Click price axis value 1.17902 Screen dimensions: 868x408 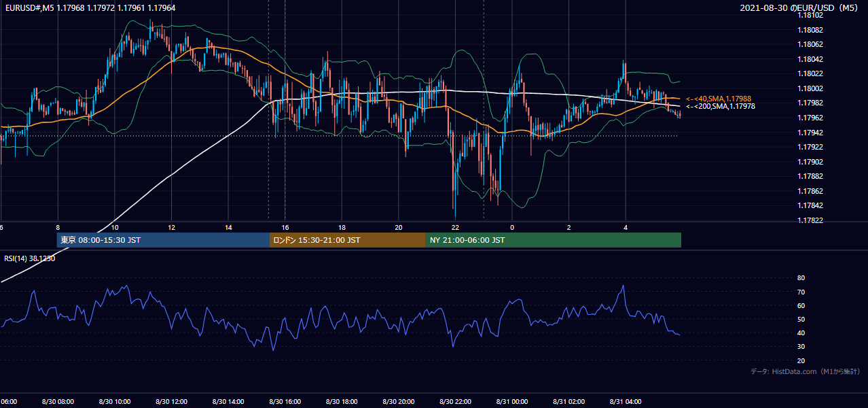click(810, 162)
